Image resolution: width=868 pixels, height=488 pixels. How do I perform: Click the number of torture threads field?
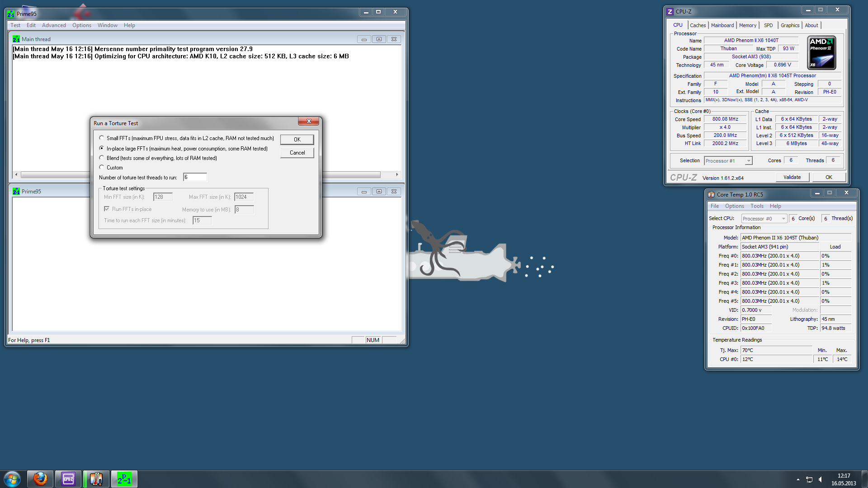(x=195, y=177)
